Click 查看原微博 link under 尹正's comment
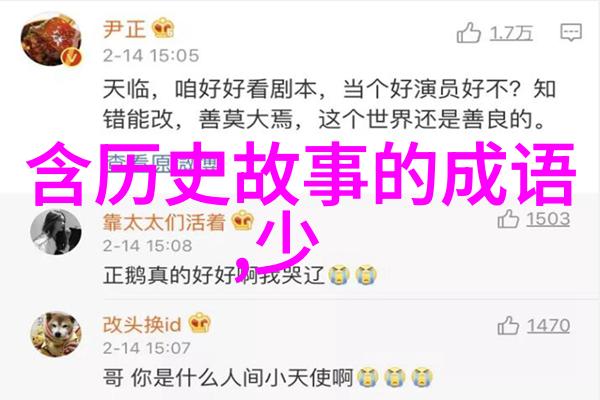600x400 pixels. [x=161, y=163]
